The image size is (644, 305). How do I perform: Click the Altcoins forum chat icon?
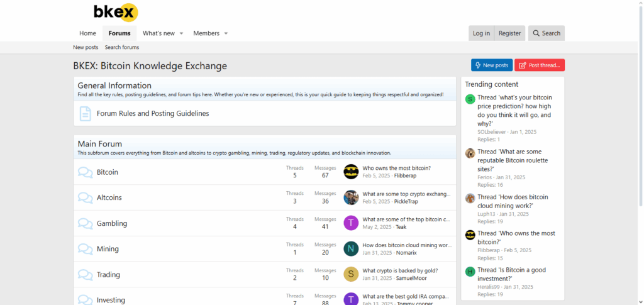(x=85, y=198)
